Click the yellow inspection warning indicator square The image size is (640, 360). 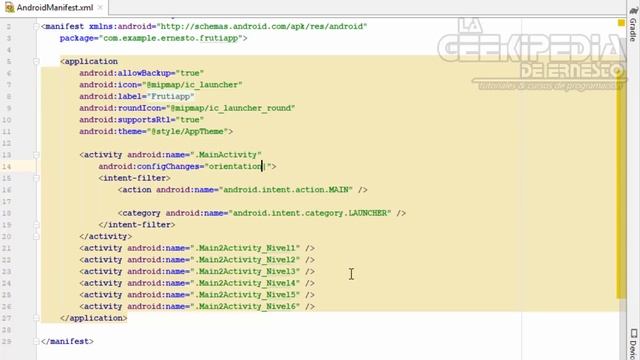point(621,23)
